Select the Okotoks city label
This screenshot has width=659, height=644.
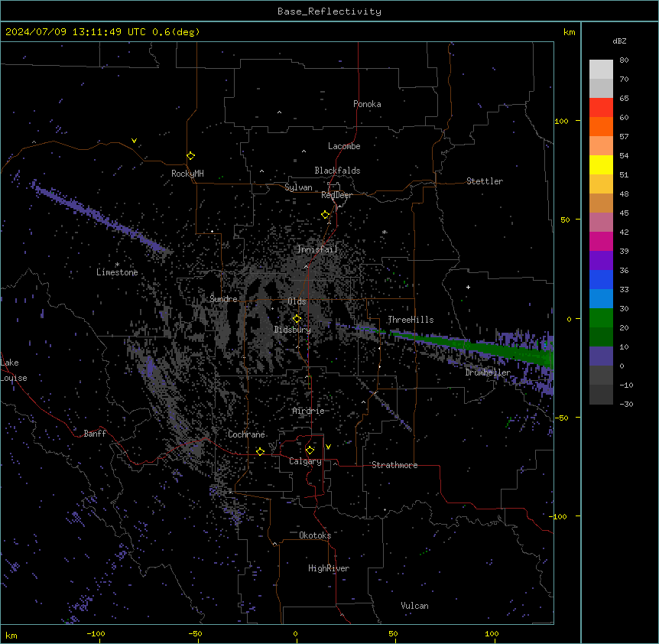[x=315, y=535]
